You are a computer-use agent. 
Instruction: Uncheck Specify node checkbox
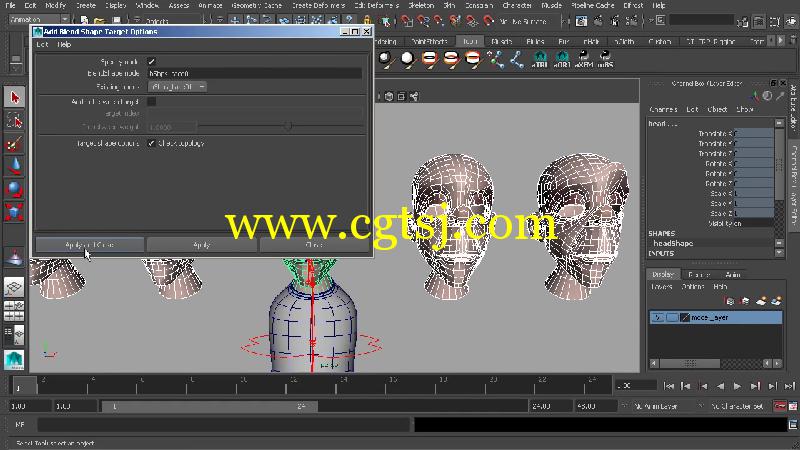coord(151,62)
